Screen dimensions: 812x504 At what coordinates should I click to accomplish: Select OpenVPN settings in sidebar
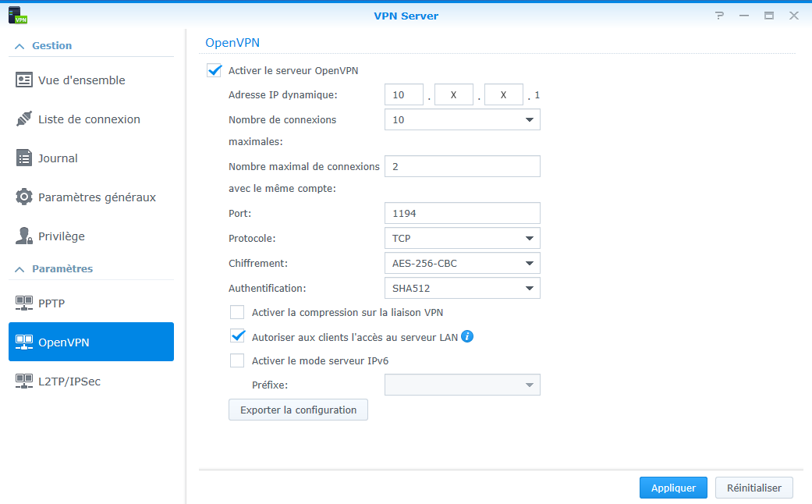[x=91, y=342]
